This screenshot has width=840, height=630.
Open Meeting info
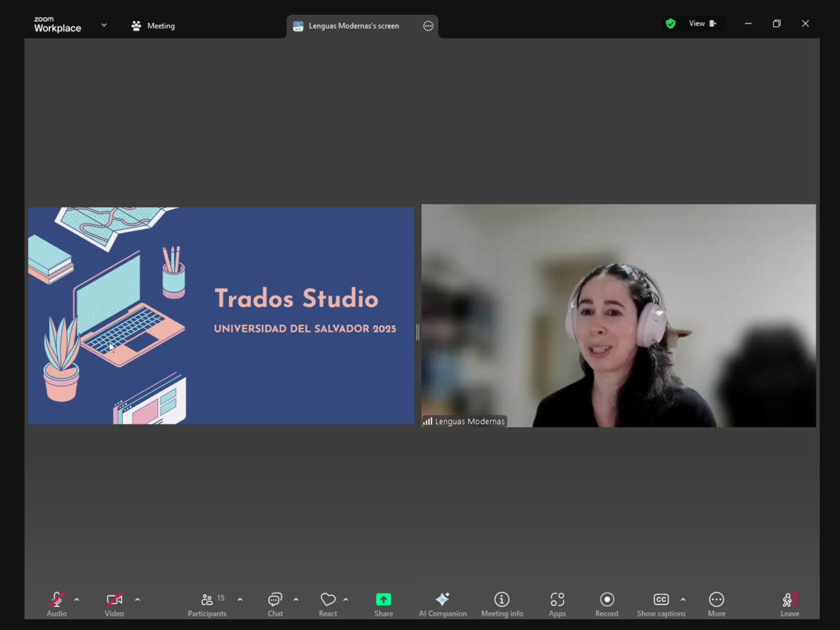(502, 604)
